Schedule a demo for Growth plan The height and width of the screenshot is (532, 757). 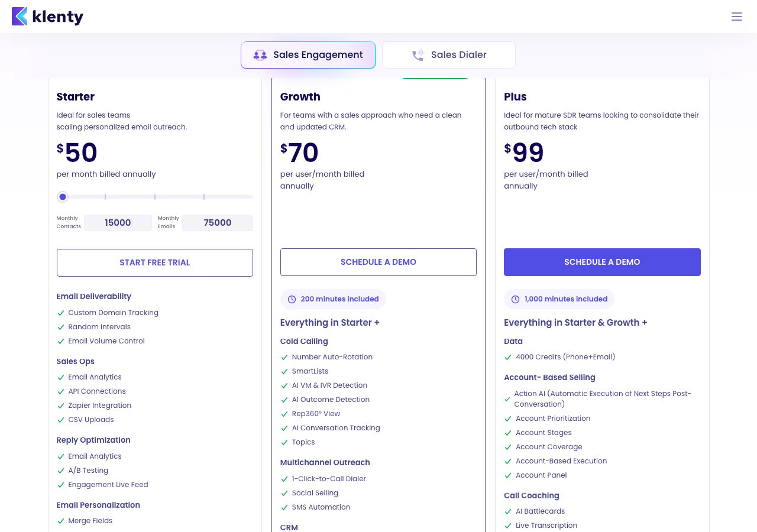pyautogui.click(x=378, y=262)
